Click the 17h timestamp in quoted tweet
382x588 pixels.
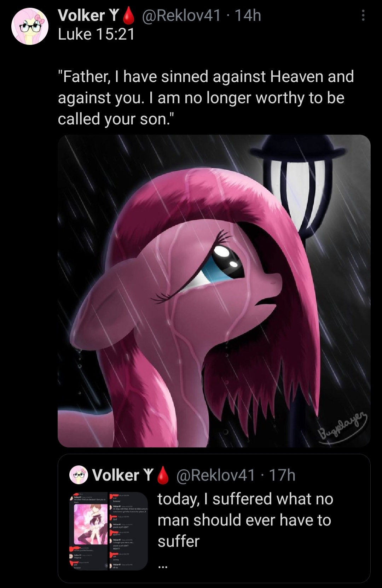pyautogui.click(x=282, y=475)
